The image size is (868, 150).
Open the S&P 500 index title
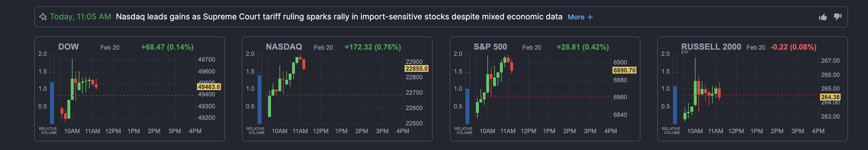point(490,47)
